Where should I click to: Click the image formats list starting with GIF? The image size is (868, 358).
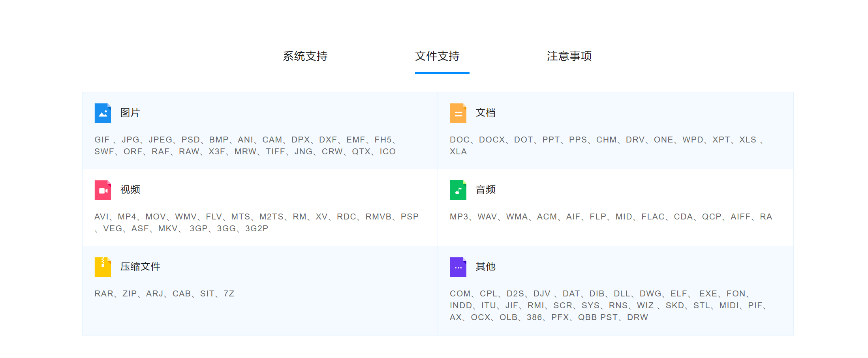click(245, 146)
